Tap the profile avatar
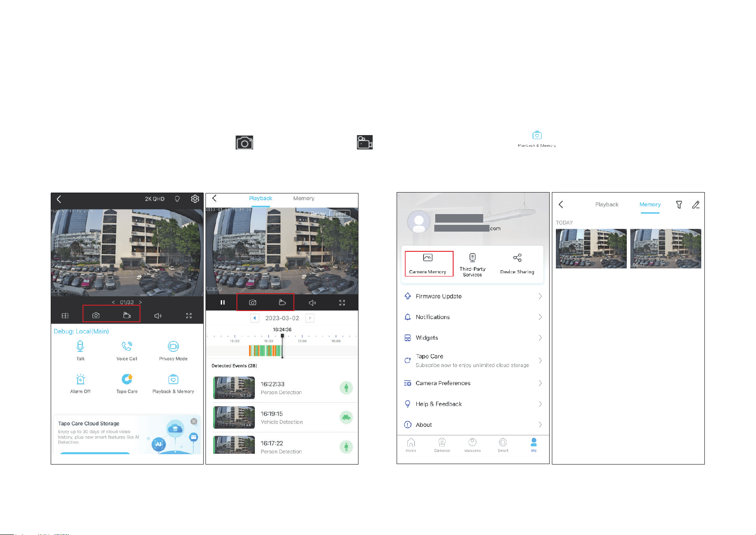The width and height of the screenshot is (756, 535). pyautogui.click(x=419, y=222)
